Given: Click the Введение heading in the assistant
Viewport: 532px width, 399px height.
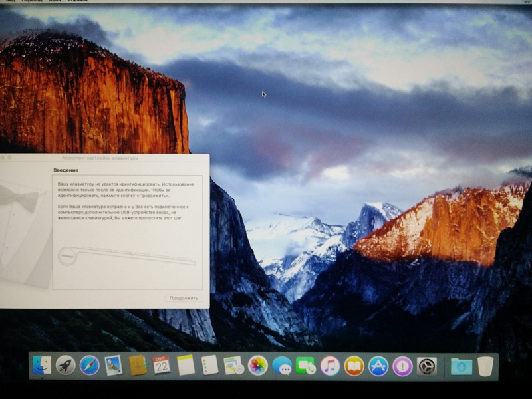Looking at the screenshot, I should click(66, 170).
